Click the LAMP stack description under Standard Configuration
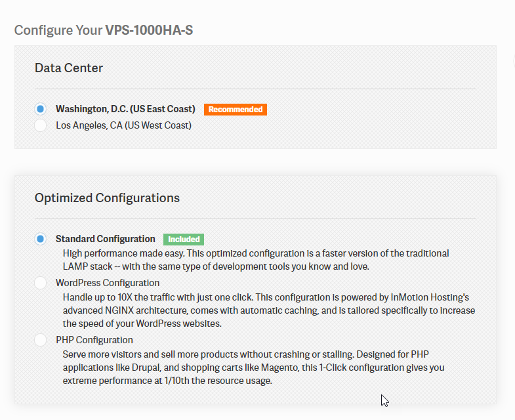Viewport: 515px width, 420px height. 256,260
